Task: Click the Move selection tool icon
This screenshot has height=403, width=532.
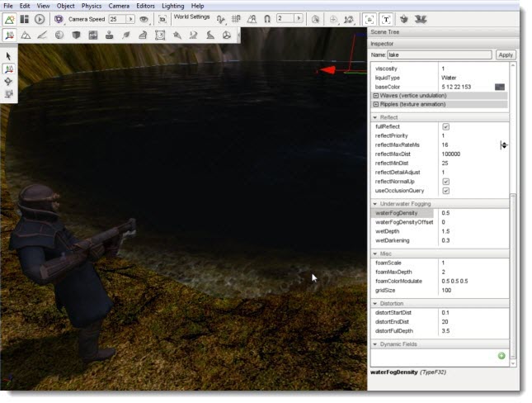Action: click(8, 69)
